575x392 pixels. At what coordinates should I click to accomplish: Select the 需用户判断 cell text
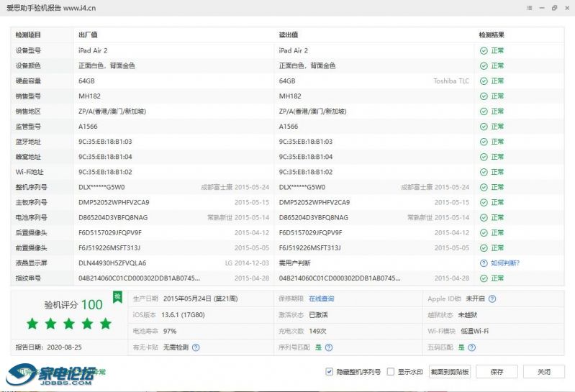coord(295,263)
